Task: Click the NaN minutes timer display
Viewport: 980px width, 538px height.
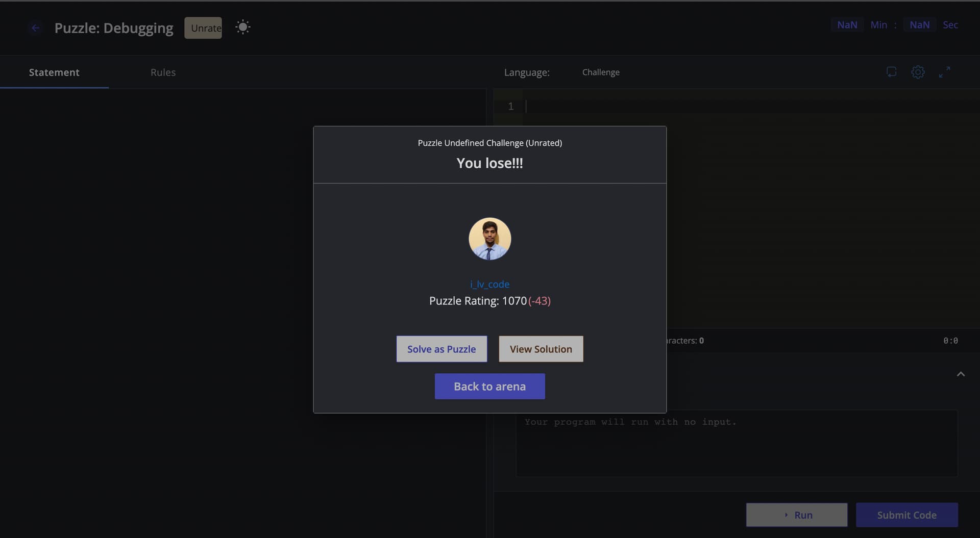Action: tap(847, 24)
